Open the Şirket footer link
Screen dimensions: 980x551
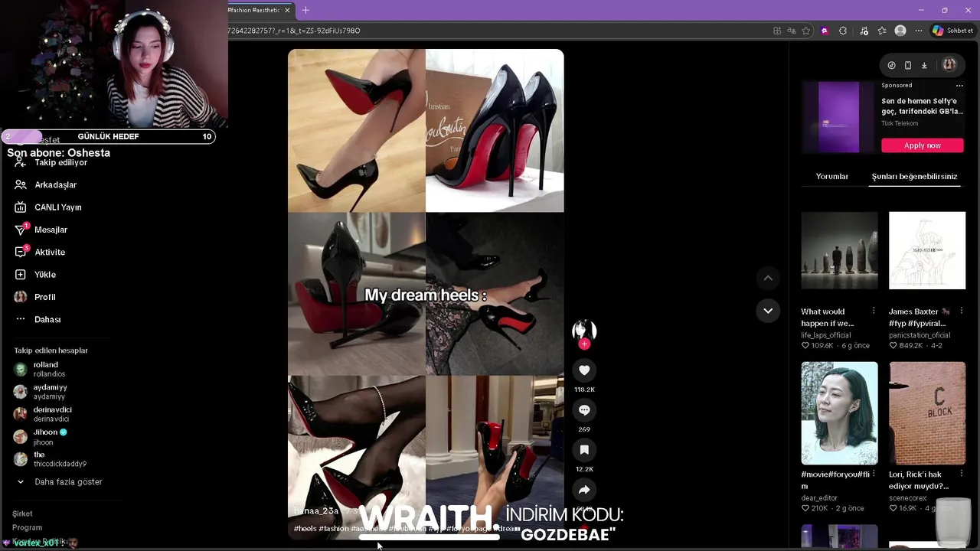[x=22, y=514]
